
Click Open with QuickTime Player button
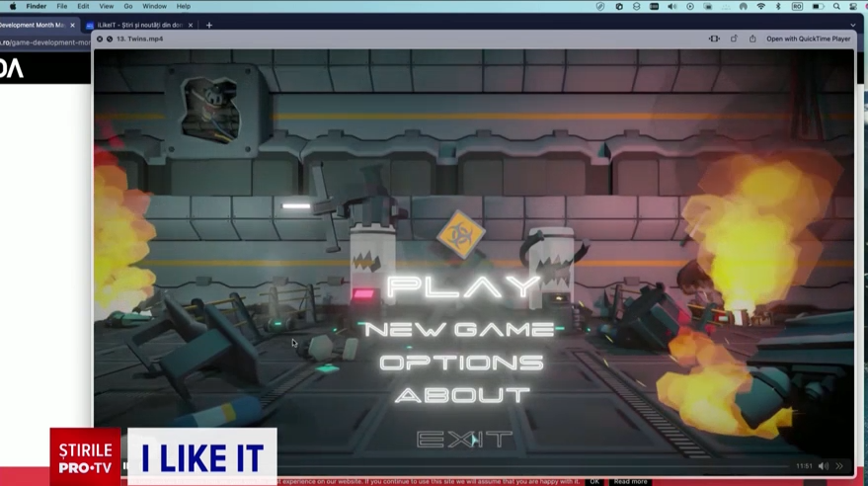808,39
